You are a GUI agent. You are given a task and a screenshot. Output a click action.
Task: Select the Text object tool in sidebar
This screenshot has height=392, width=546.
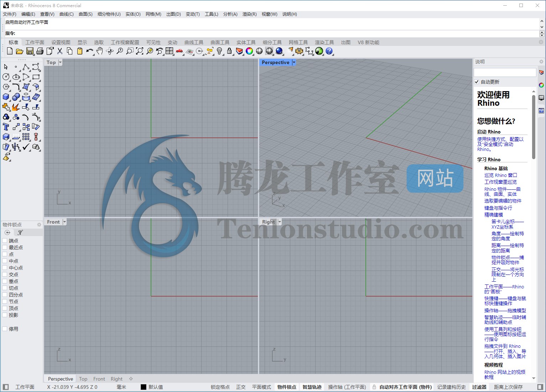click(x=6, y=127)
